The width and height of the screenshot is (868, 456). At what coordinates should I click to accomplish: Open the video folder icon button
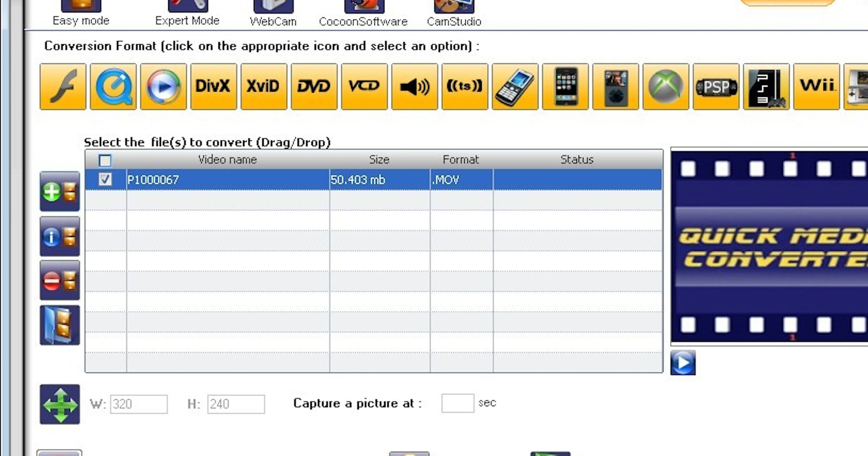60,325
